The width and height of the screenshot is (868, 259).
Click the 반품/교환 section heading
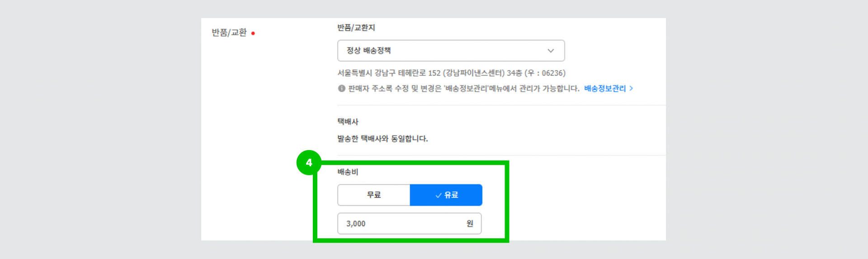[x=229, y=33]
